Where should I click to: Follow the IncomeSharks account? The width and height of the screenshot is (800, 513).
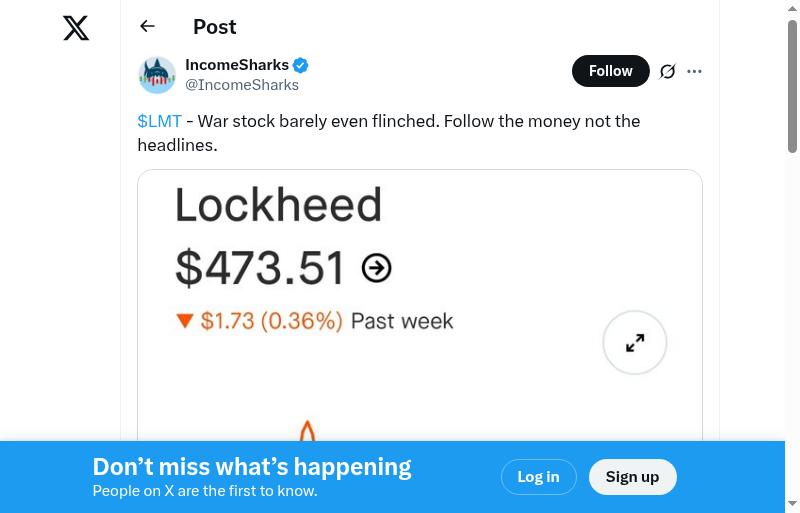[610, 71]
